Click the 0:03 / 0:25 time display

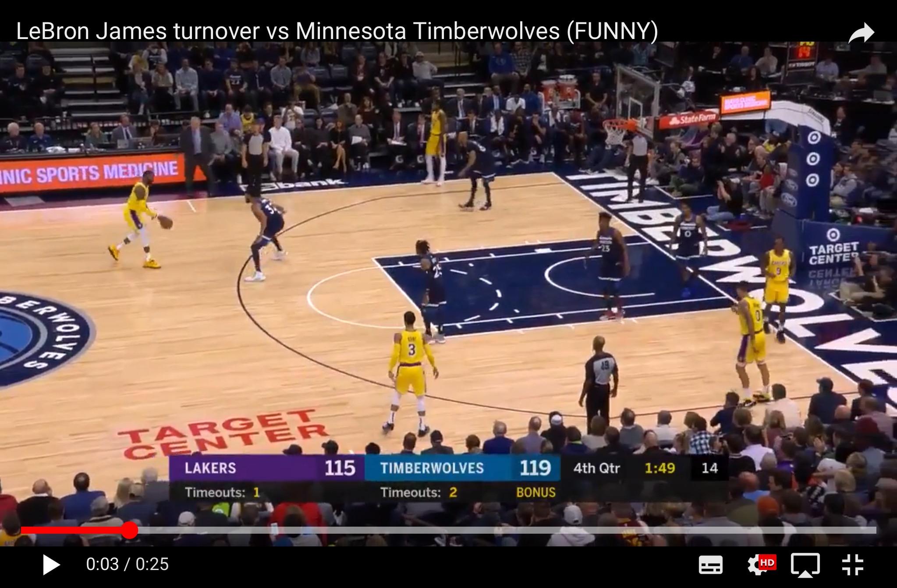(x=128, y=564)
